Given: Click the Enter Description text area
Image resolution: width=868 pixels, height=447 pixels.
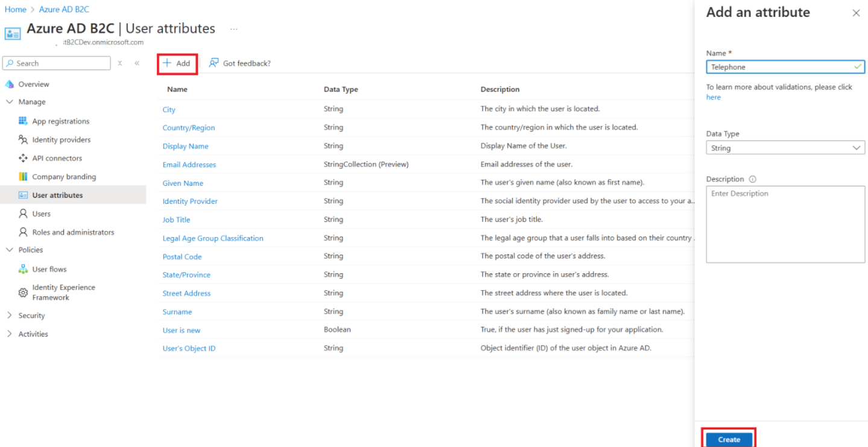Looking at the screenshot, I should (785, 224).
